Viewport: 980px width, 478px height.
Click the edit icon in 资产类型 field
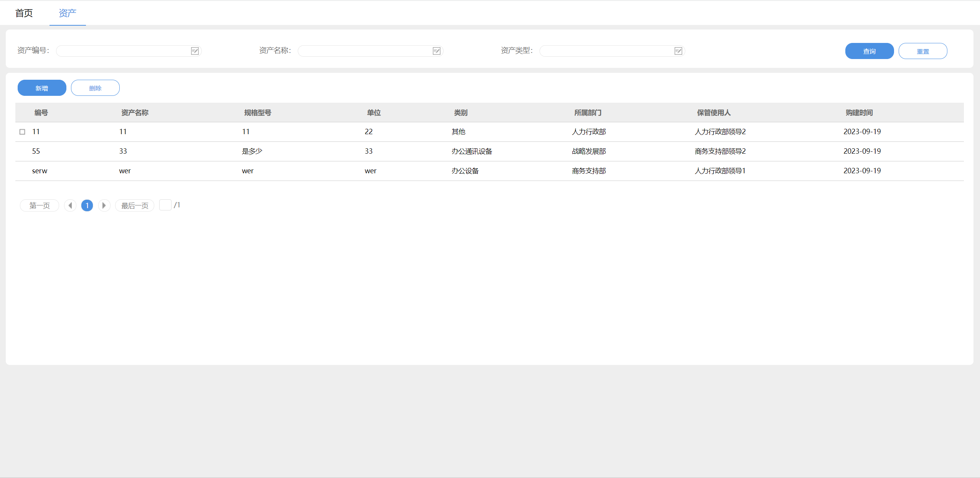coord(678,51)
